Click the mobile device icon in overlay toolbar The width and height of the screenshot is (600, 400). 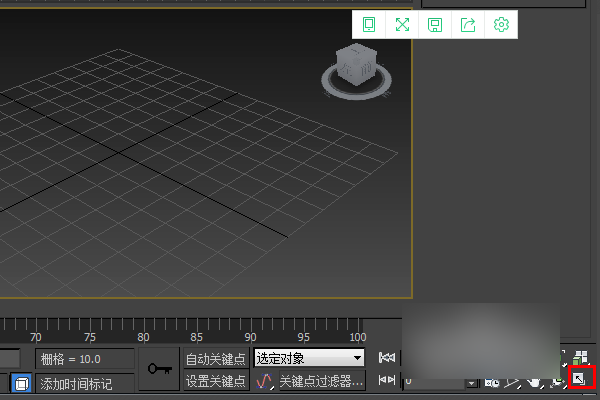point(369,25)
